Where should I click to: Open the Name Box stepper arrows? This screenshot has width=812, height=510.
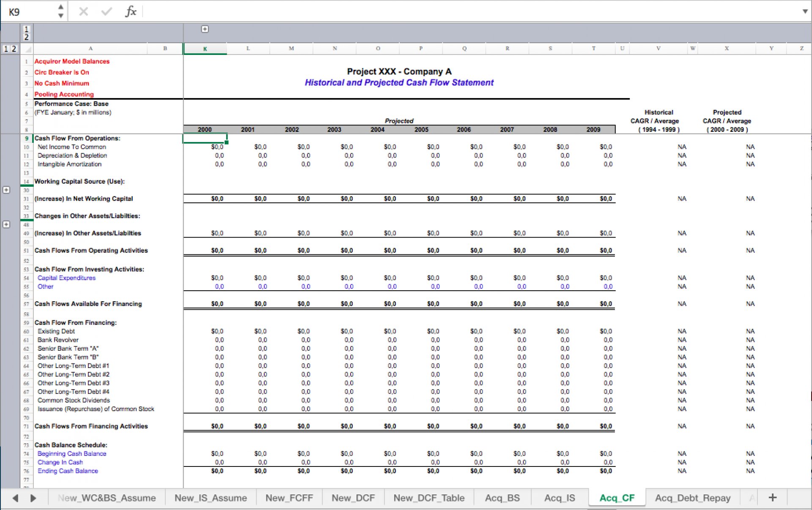pyautogui.click(x=61, y=11)
